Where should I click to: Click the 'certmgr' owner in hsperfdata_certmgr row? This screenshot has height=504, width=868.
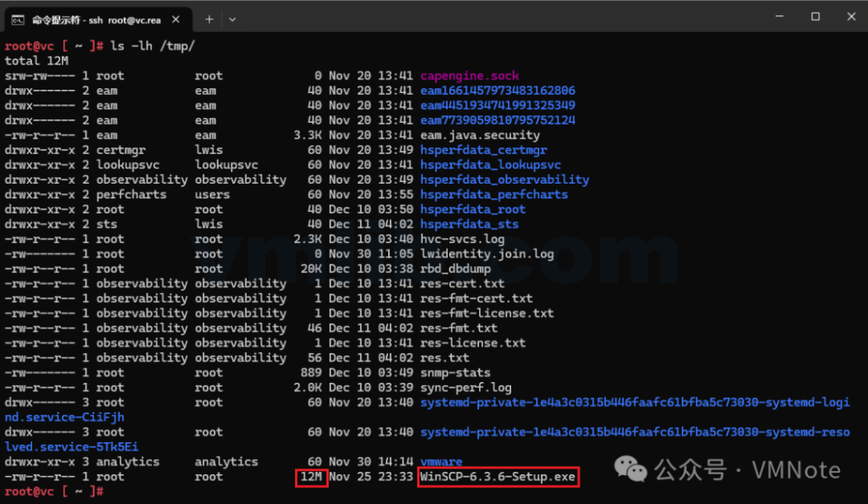pos(120,151)
